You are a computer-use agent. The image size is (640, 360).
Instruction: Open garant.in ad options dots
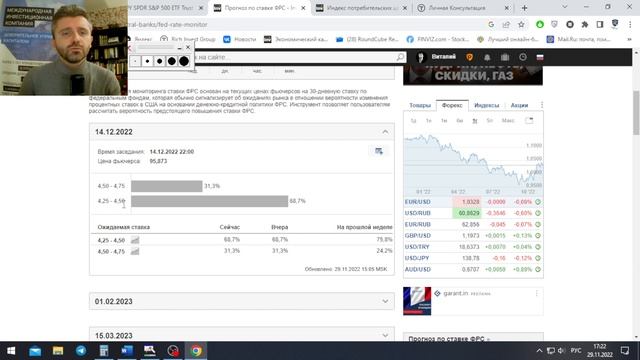click(536, 293)
